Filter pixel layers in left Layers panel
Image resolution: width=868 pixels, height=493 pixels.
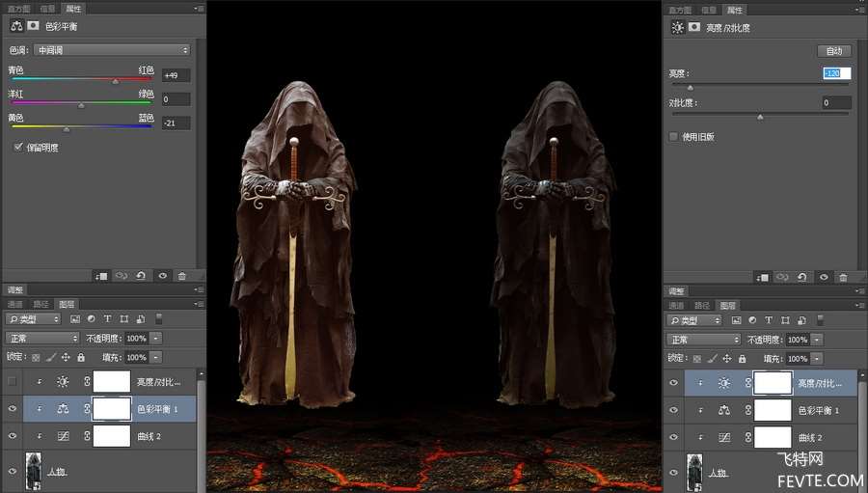(75, 319)
